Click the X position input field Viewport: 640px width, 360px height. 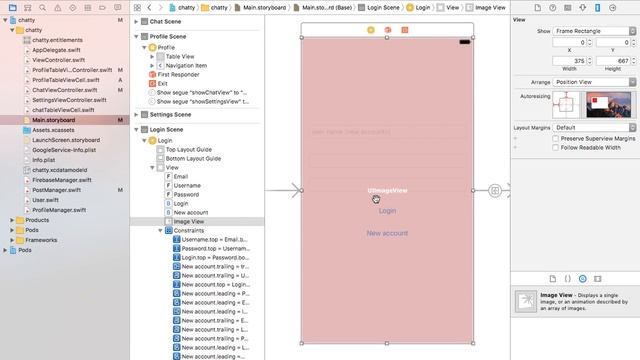click(x=570, y=42)
